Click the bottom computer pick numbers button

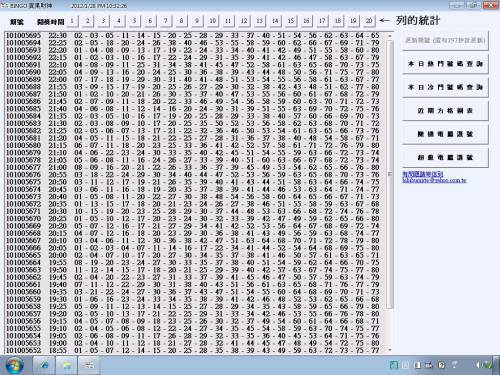click(445, 157)
